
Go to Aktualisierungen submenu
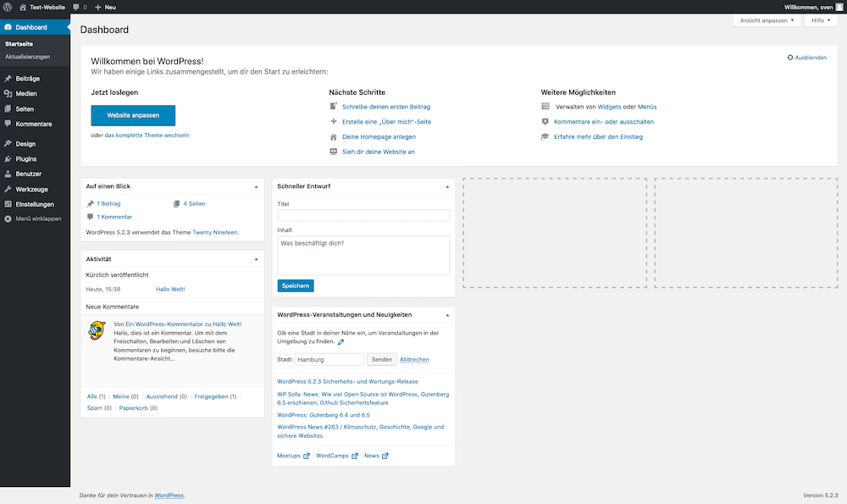28,57
